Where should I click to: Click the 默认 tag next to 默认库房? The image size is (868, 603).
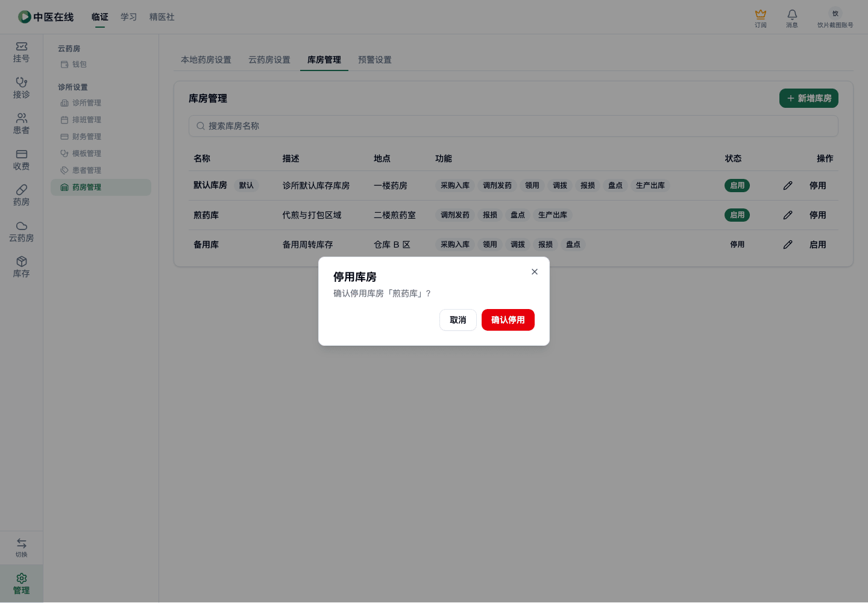click(247, 186)
